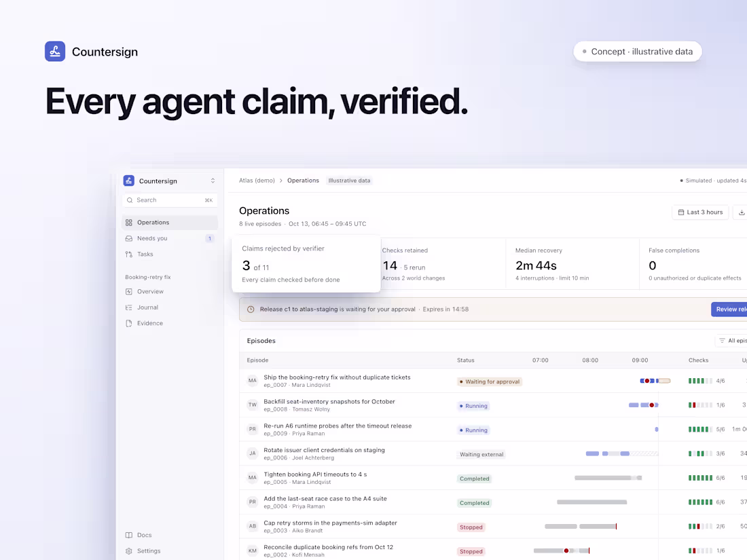This screenshot has height=560, width=747.
Task: Open the All episodes filter dropdown
Action: (x=732, y=341)
